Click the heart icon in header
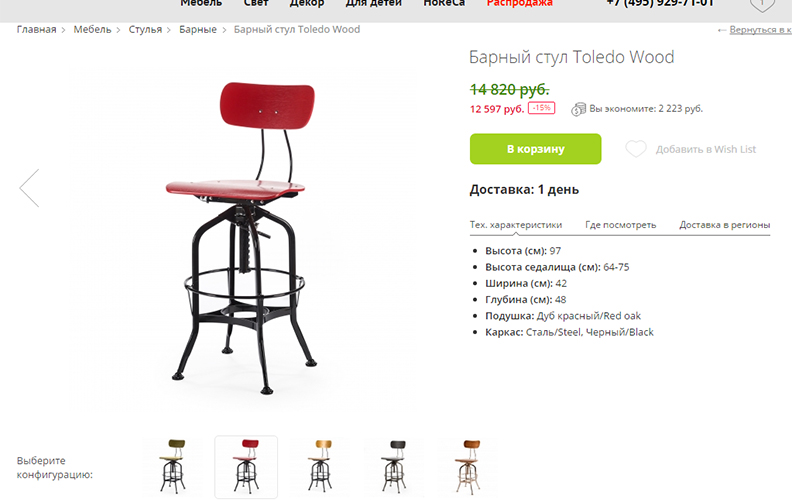This screenshot has height=500, width=792. pos(762,4)
